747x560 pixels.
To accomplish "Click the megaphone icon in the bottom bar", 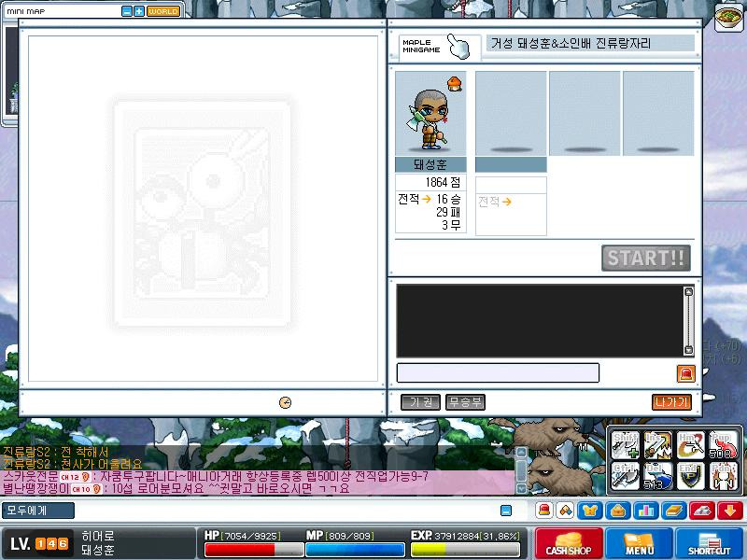I will 566,511.
